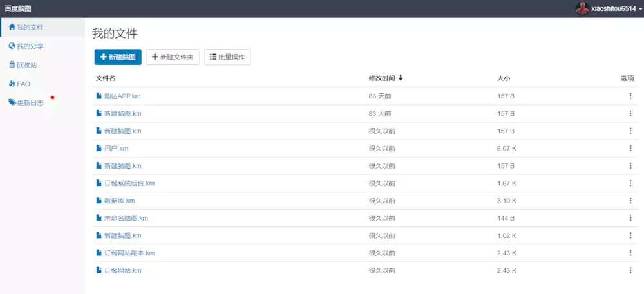Toggle the 修改时间 sort arrow
Screen dimensions: 644x294
[401, 78]
